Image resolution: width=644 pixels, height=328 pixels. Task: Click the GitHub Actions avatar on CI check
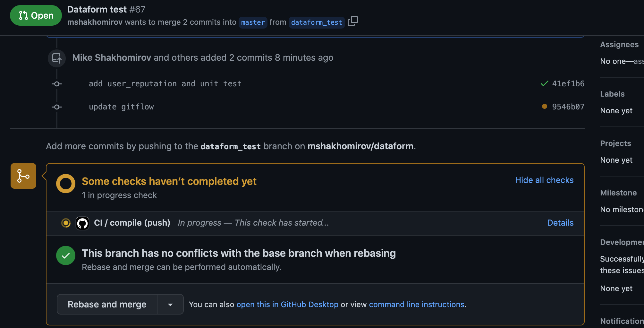tap(82, 223)
